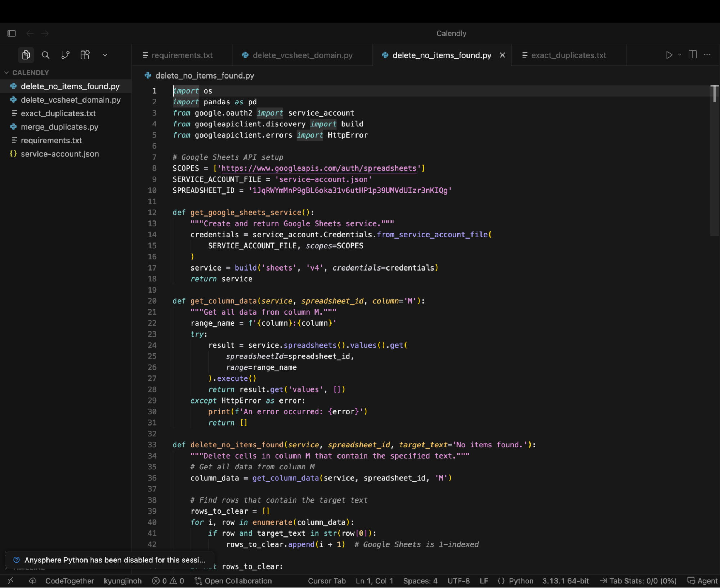Click Tab Stats 0/0 in status bar
The image size is (720, 588).
tap(638, 581)
